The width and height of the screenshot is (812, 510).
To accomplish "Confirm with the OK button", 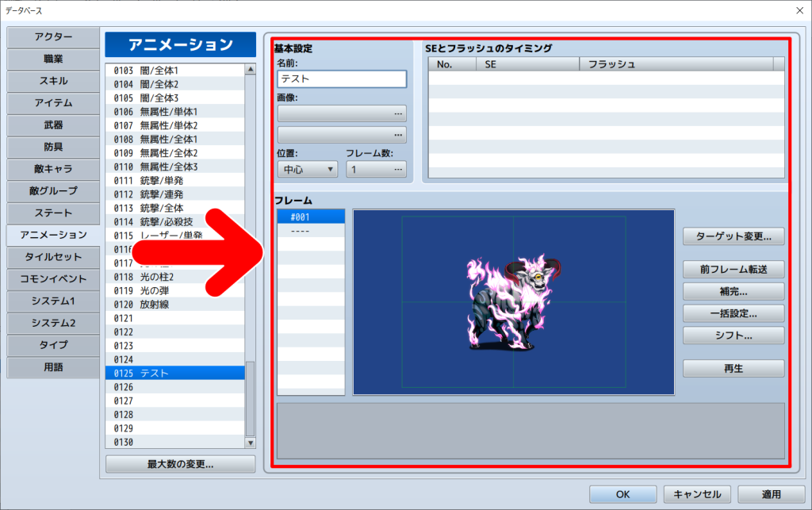I will coord(623,494).
